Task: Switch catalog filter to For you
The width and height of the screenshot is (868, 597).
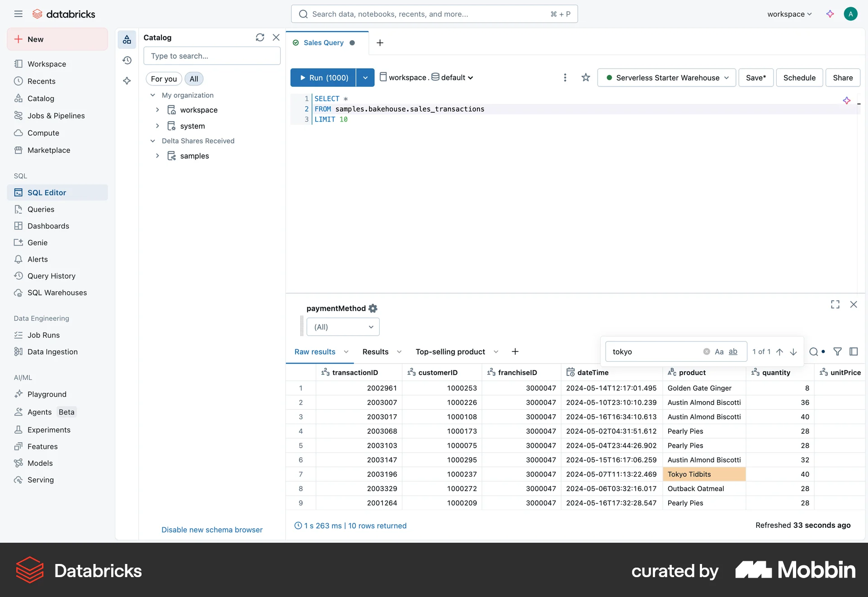Action: point(163,79)
